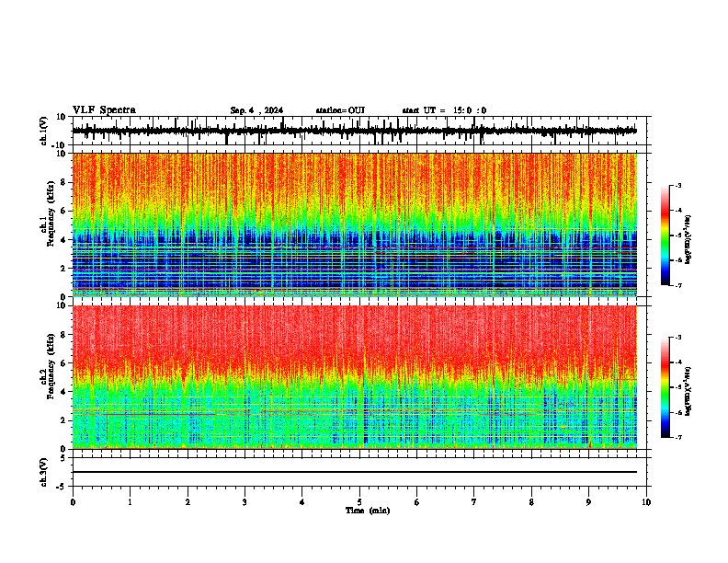The width and height of the screenshot is (728, 563).
Task: Click the ch.1 spectrogram color scale bar
Action: click(665, 236)
